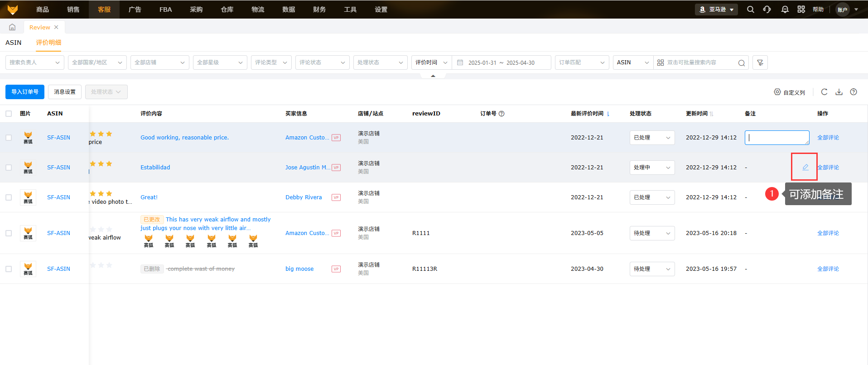Open the apps grid icon in top bar
Screen dimensions: 868x365
801,10
